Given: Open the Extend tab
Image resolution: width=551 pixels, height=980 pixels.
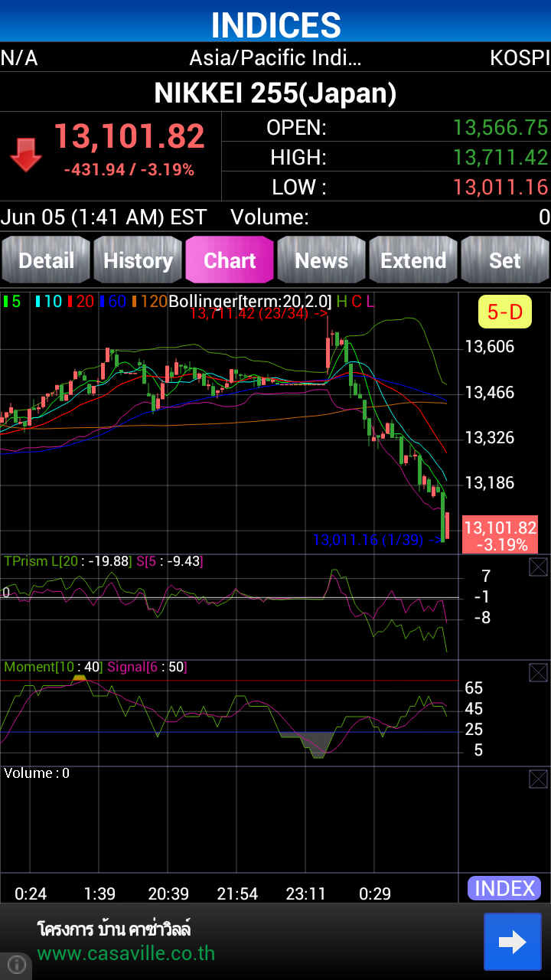Looking at the screenshot, I should pyautogui.click(x=413, y=260).
